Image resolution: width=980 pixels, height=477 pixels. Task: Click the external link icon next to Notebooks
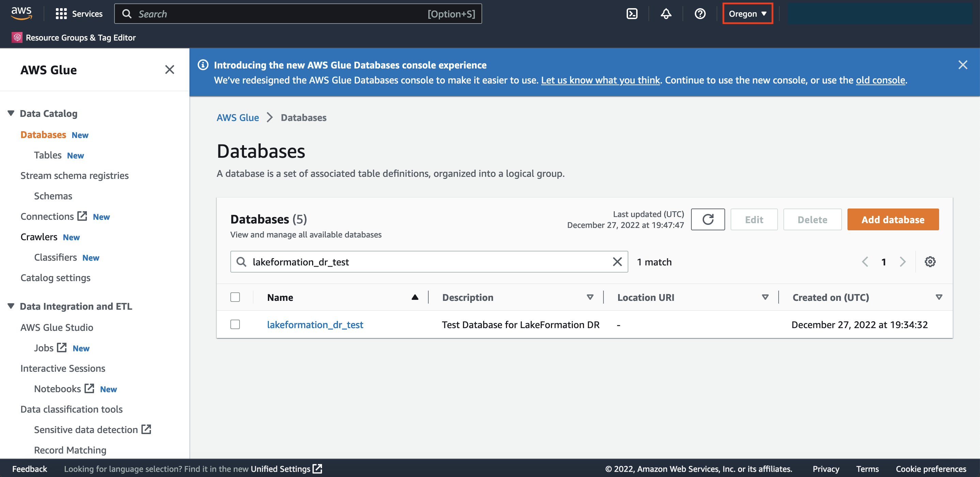tap(89, 388)
